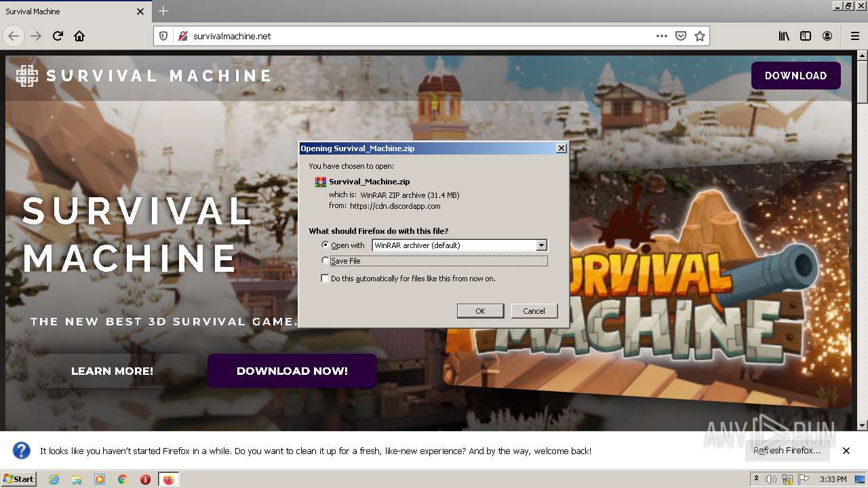Open the Library icon in toolbar
This screenshot has height=488, width=868.
(x=784, y=36)
